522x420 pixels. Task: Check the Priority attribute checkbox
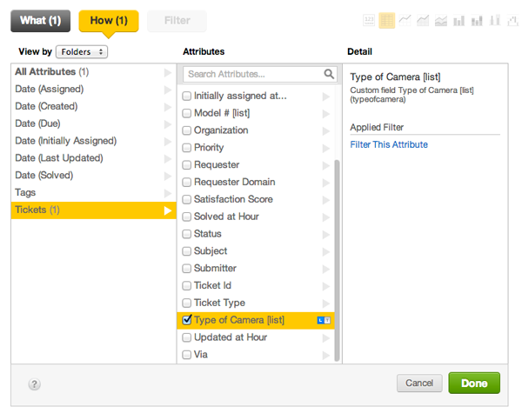[x=187, y=148]
